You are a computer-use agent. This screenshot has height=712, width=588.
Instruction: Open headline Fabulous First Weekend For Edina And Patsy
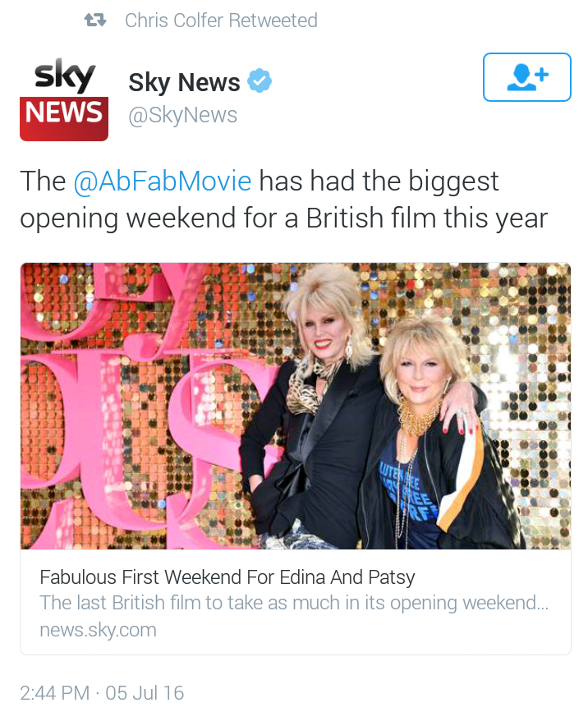227,577
